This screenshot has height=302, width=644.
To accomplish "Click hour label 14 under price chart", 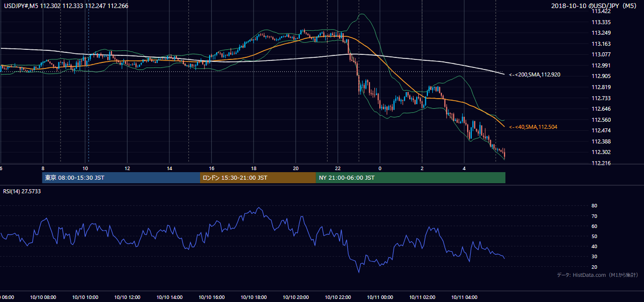I will 170,168.
